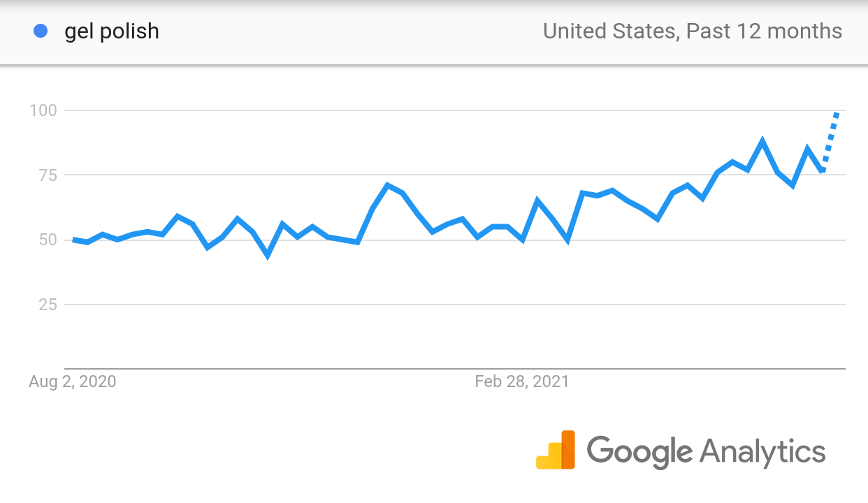Click the 100 y-axis label
This screenshot has width=868, height=503.
(x=42, y=110)
